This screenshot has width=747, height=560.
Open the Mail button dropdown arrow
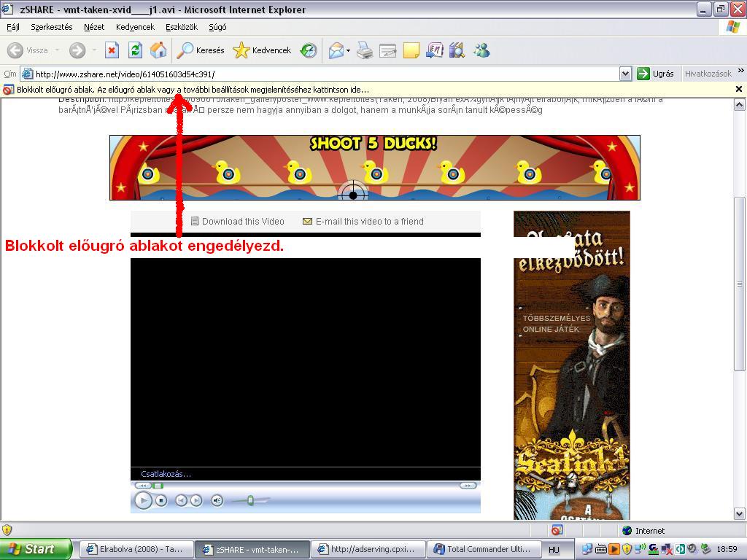pos(348,50)
